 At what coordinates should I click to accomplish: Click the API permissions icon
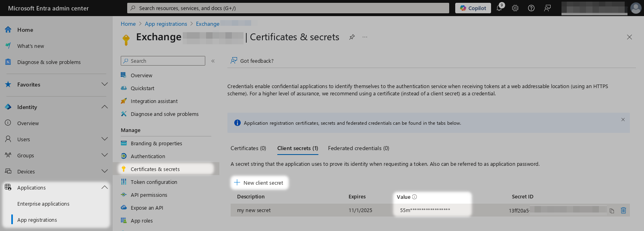coord(124,195)
